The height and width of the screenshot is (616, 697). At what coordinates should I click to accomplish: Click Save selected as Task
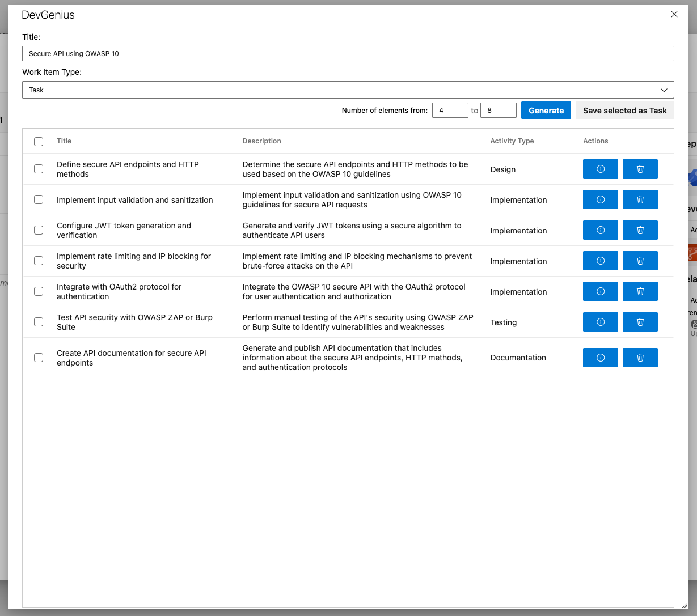624,111
